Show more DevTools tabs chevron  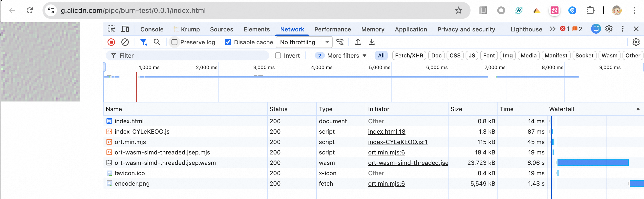tap(552, 29)
